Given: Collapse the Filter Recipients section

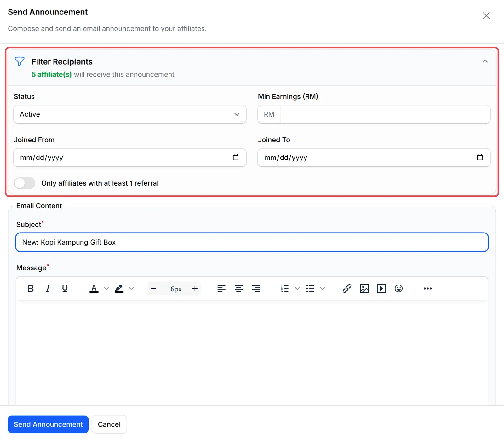Looking at the screenshot, I should [485, 61].
